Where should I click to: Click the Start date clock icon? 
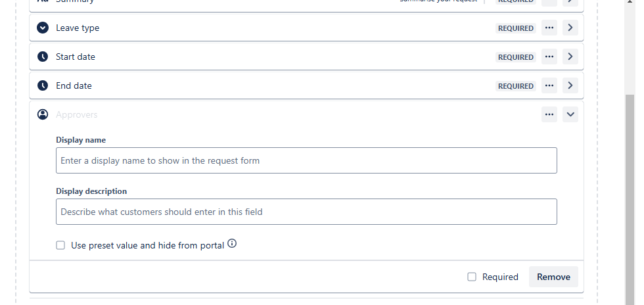(43, 57)
